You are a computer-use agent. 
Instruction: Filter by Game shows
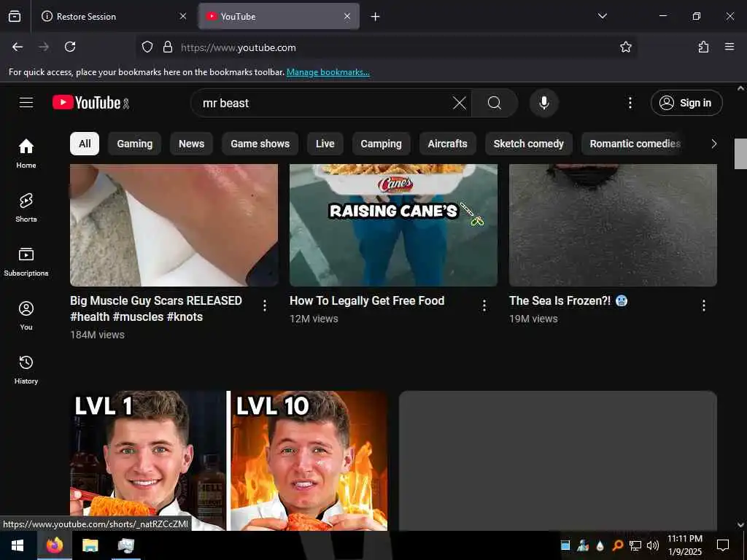tap(260, 144)
